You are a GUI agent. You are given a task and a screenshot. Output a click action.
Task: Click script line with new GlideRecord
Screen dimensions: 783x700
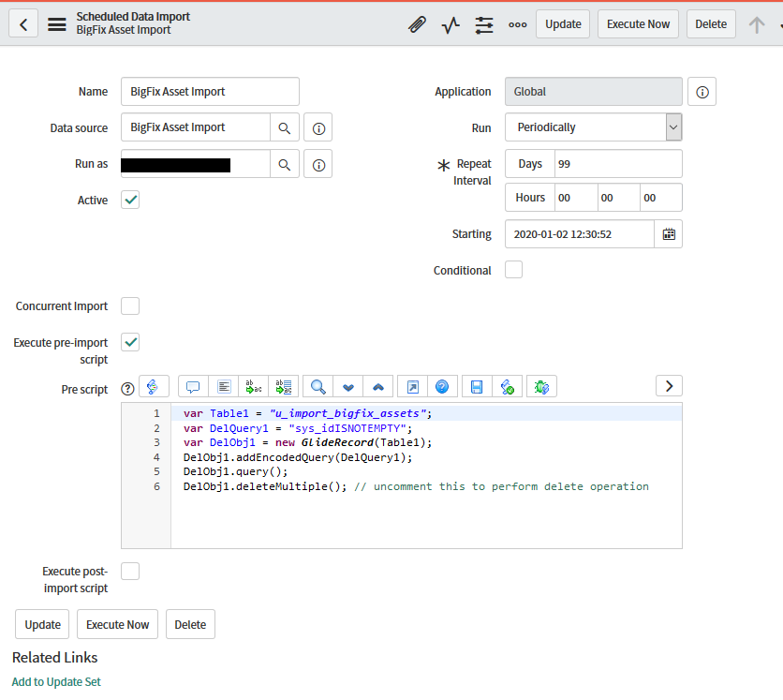click(x=307, y=442)
